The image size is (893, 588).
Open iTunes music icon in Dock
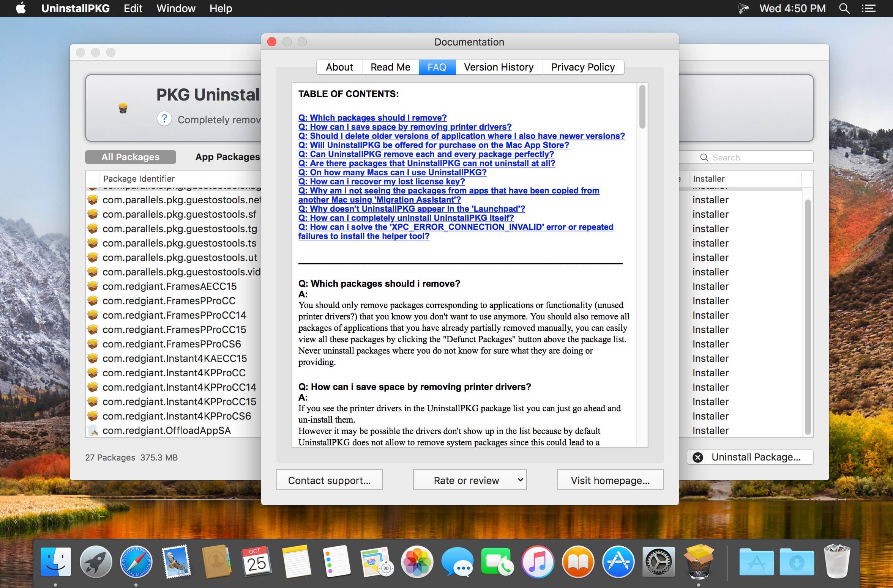[538, 562]
